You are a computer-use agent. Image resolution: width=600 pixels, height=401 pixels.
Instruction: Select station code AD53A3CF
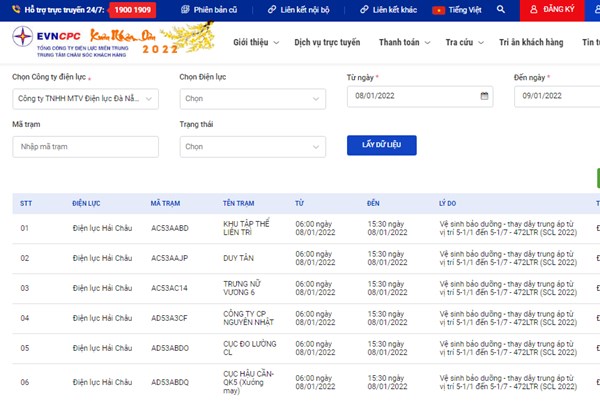click(x=169, y=318)
